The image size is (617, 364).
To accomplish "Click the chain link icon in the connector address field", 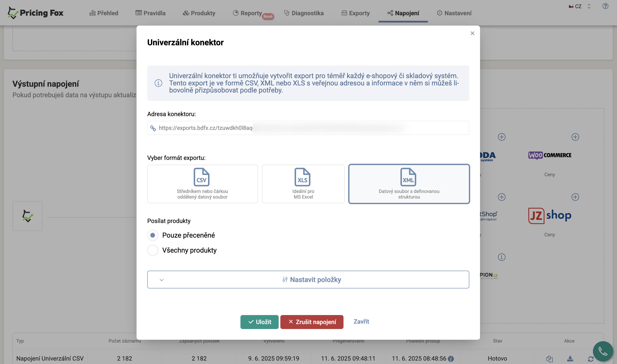I will (153, 128).
